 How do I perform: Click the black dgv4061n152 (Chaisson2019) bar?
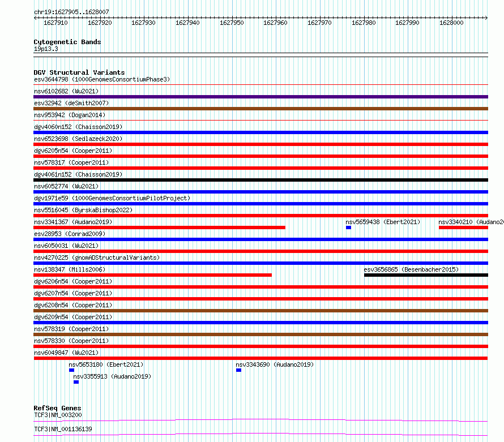tap(260, 180)
